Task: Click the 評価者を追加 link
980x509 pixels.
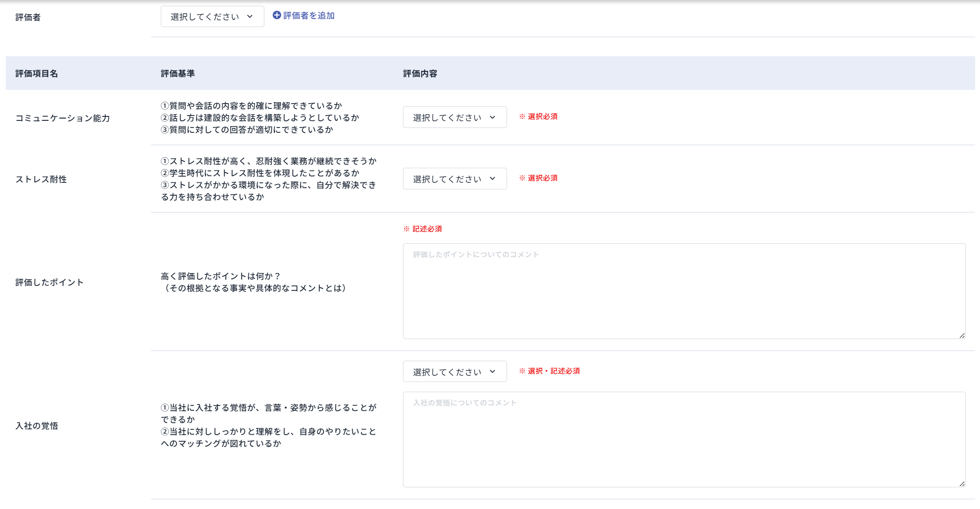Action: pyautogui.click(x=309, y=15)
